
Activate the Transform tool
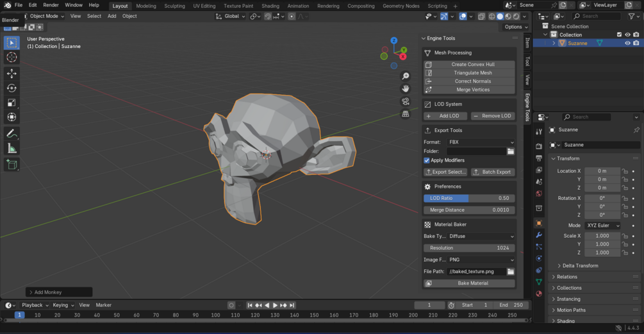coord(12,117)
